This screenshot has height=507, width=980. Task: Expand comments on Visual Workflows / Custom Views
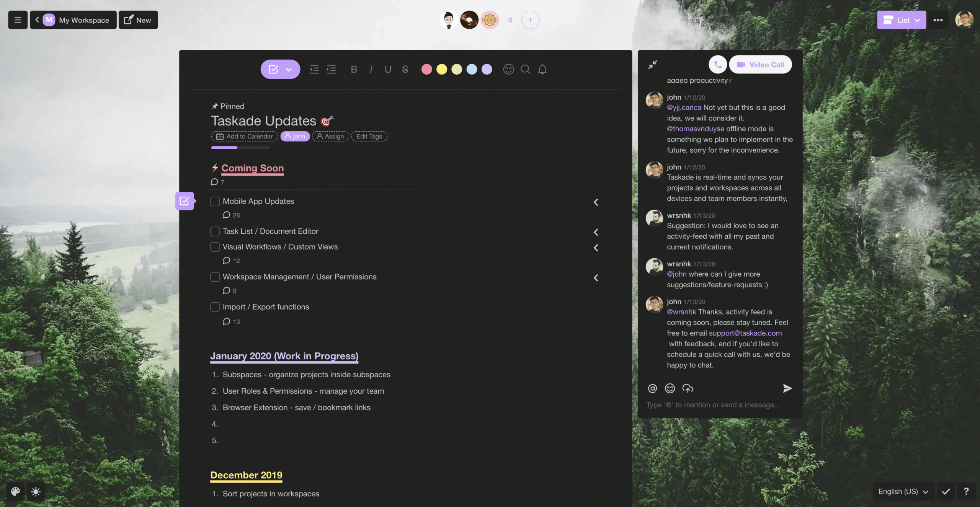229,260
